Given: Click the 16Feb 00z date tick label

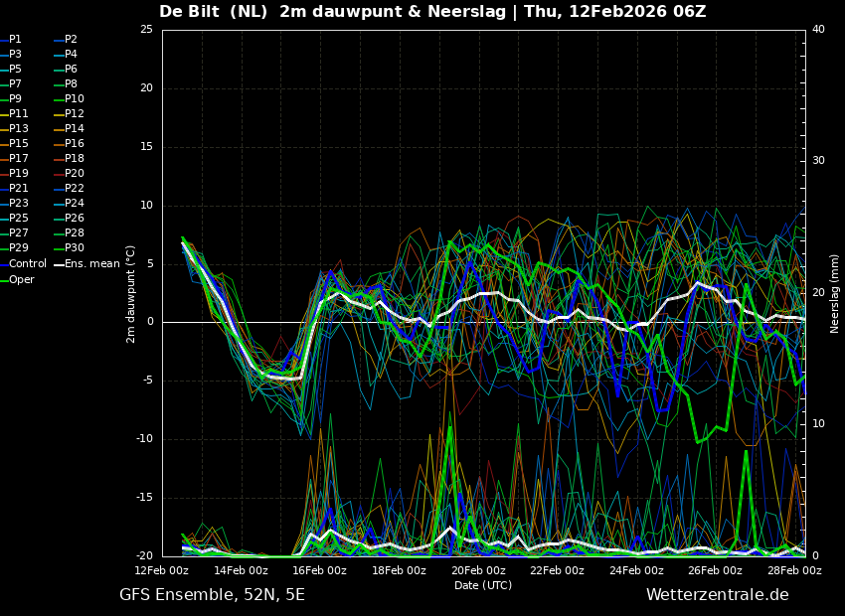Looking at the screenshot, I should coord(320,571).
